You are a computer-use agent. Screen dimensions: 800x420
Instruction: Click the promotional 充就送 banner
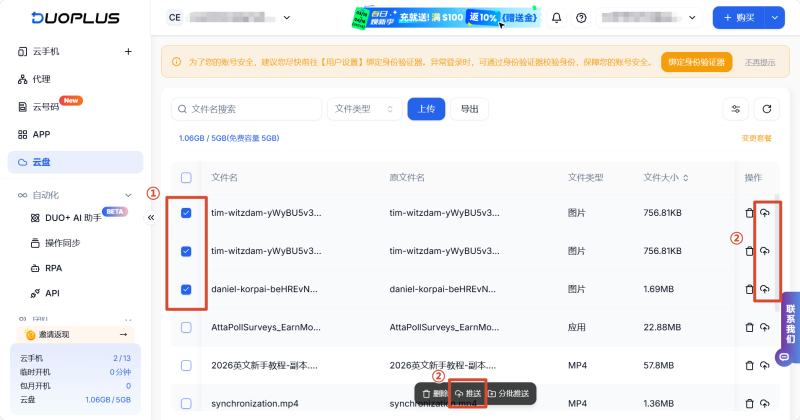(x=445, y=18)
